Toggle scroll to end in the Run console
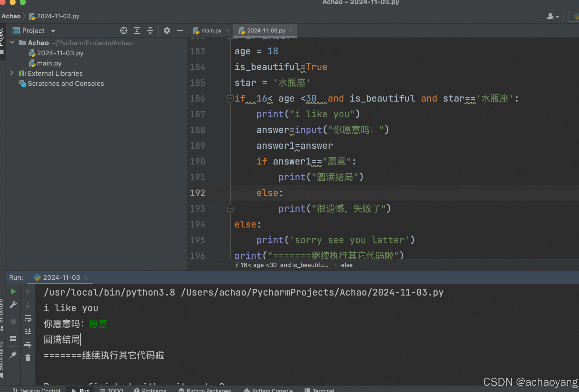 [x=28, y=331]
